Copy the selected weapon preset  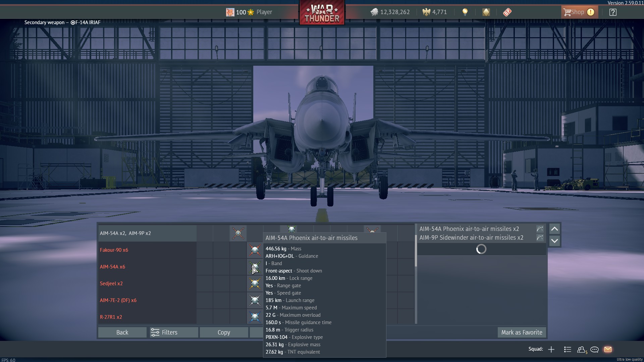click(x=224, y=333)
